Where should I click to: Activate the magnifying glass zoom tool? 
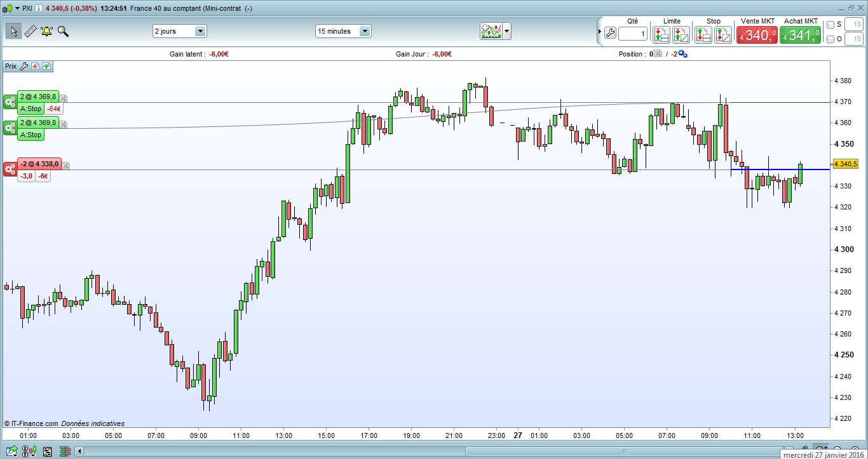point(63,31)
